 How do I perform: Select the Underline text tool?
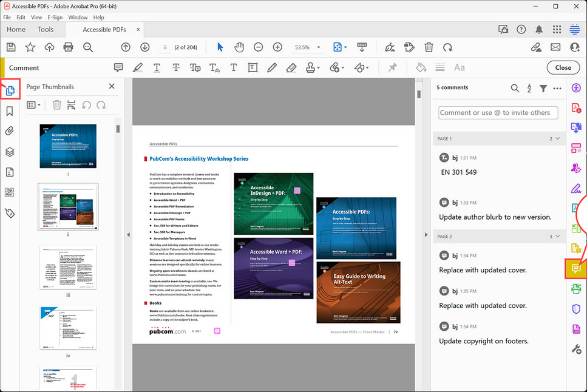(157, 67)
